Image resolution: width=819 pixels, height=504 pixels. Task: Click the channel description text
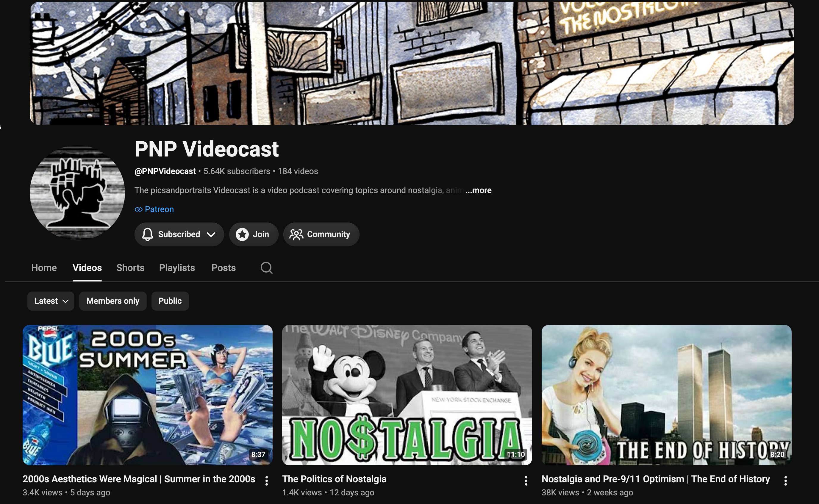click(x=299, y=190)
